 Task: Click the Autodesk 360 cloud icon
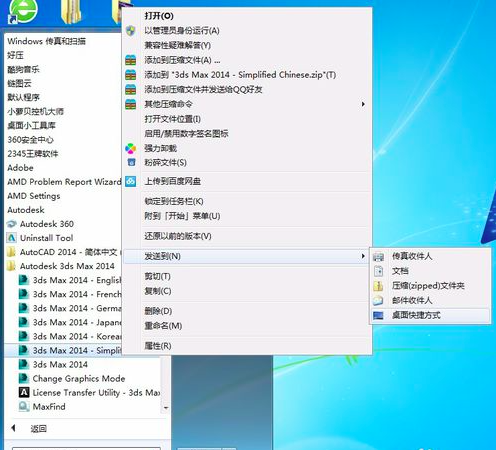pyautogui.click(x=12, y=224)
